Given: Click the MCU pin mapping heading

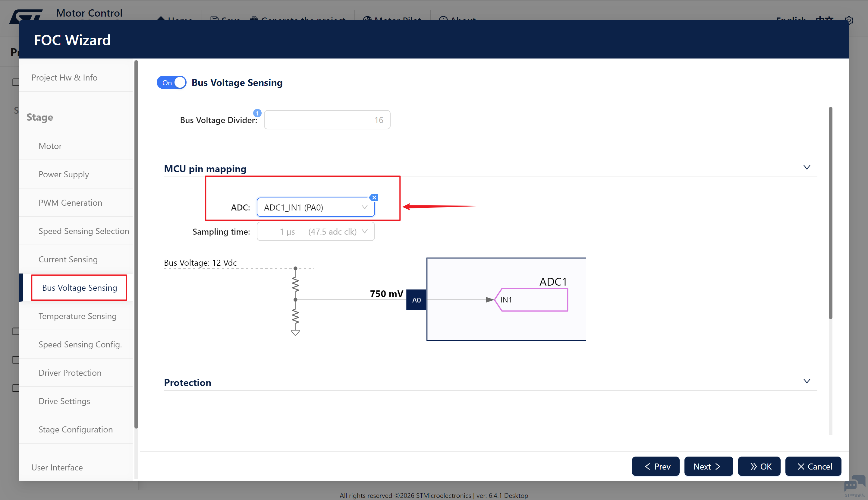Looking at the screenshot, I should (205, 169).
